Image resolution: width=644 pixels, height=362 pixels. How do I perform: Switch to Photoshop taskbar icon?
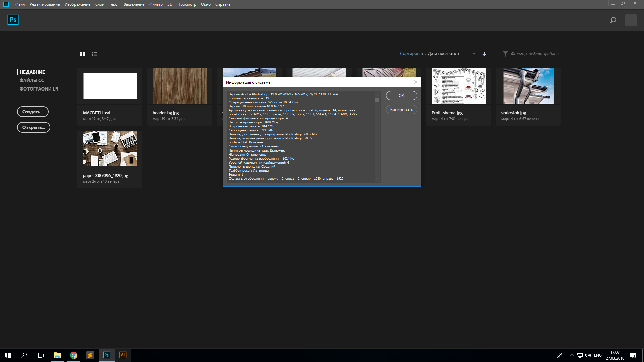pos(107,355)
